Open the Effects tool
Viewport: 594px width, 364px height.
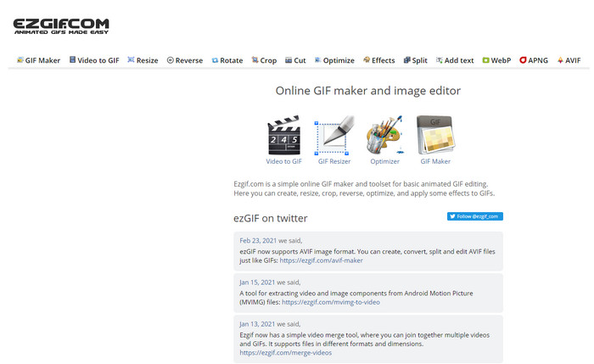[378, 60]
